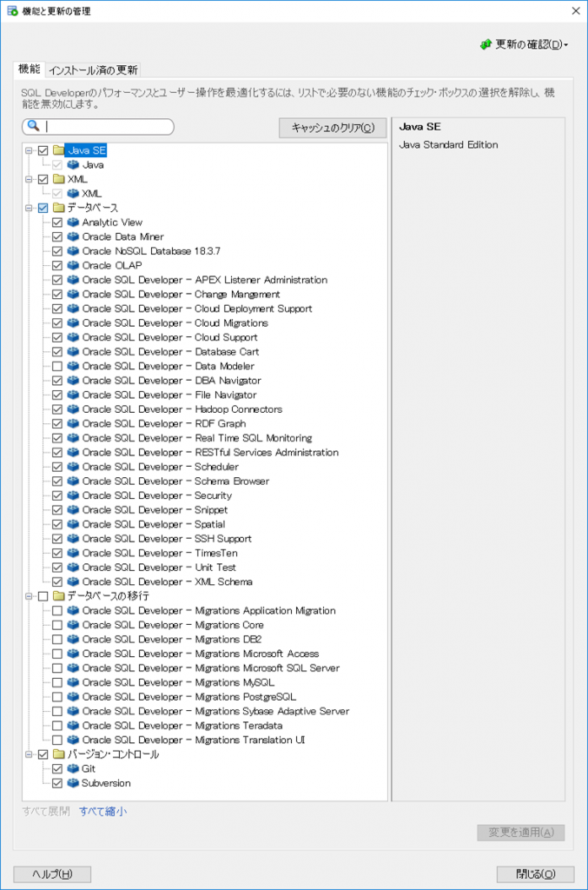Click the Java SE folder icon

point(58,150)
